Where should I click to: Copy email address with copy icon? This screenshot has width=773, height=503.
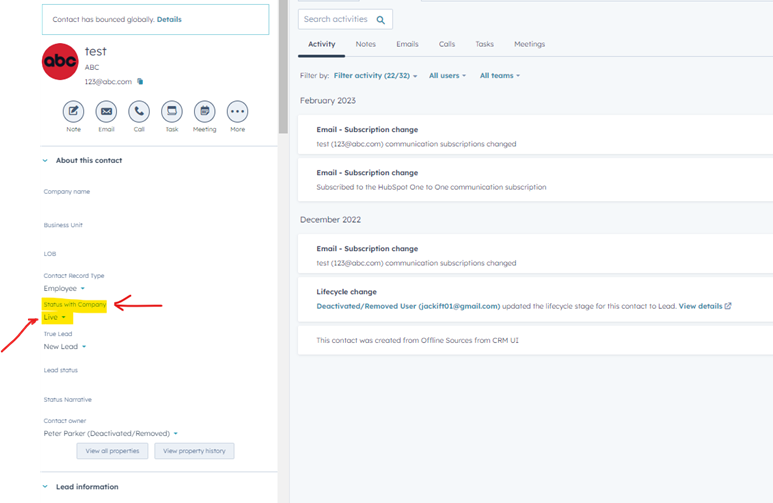(141, 81)
